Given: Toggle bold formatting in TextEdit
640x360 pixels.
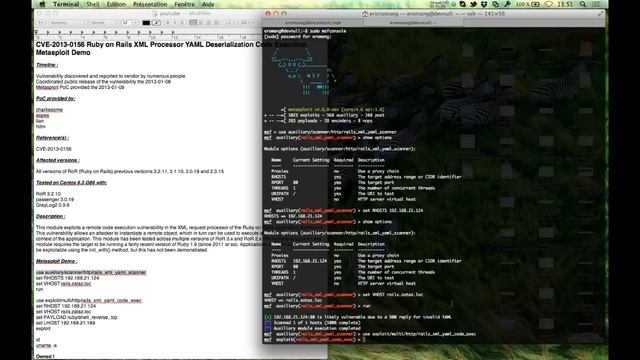Looking at the screenshot, I should pos(168,22).
